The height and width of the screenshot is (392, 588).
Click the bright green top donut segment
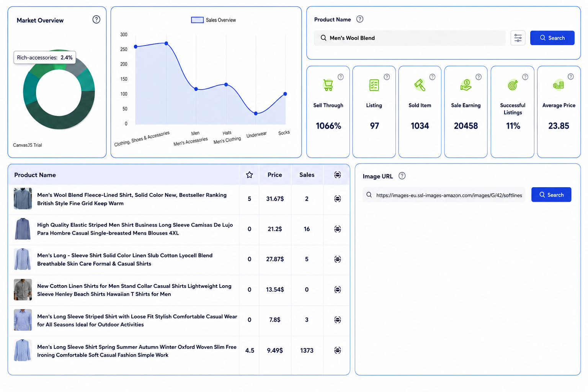point(59,67)
